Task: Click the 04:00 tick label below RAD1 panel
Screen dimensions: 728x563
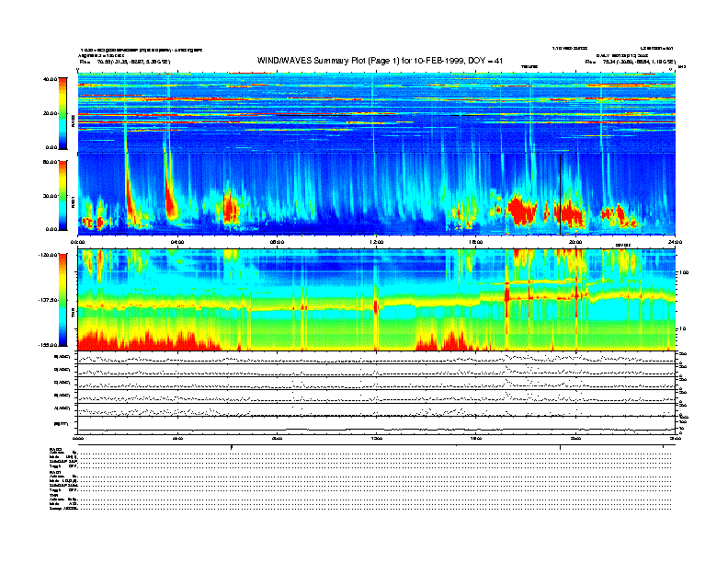Action: [177, 242]
